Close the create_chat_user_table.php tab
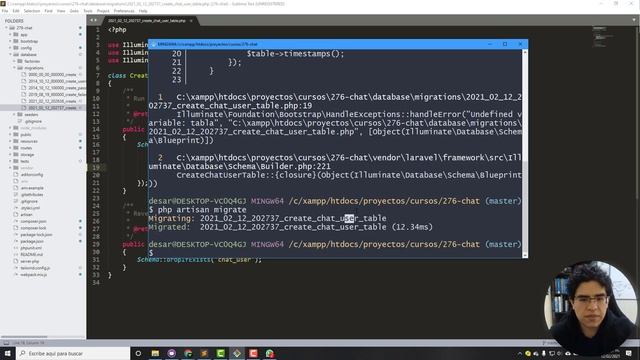This screenshot has height=360, width=640. coord(191,20)
